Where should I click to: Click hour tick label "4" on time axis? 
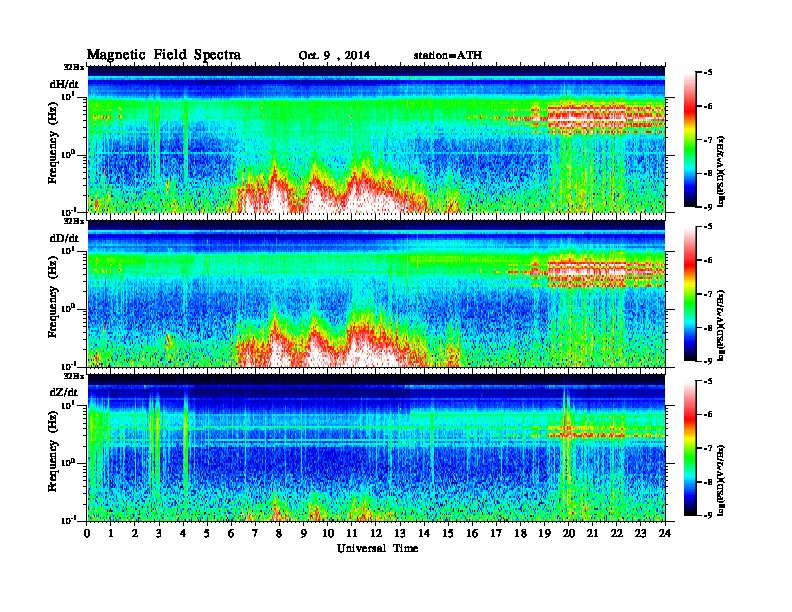pyautogui.click(x=184, y=534)
